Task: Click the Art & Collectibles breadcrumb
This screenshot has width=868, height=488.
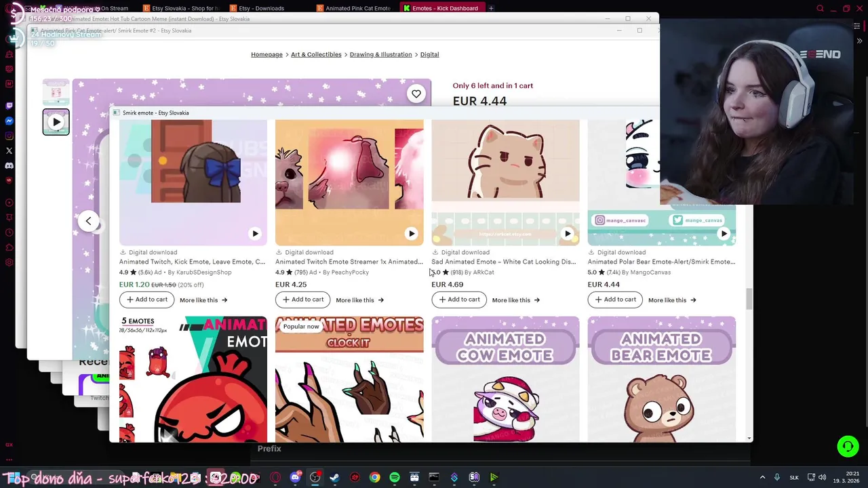Action: [x=316, y=54]
